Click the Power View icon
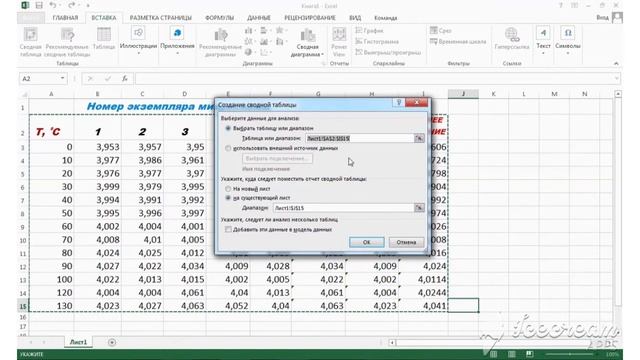The height and width of the screenshot is (360, 640). (339, 42)
